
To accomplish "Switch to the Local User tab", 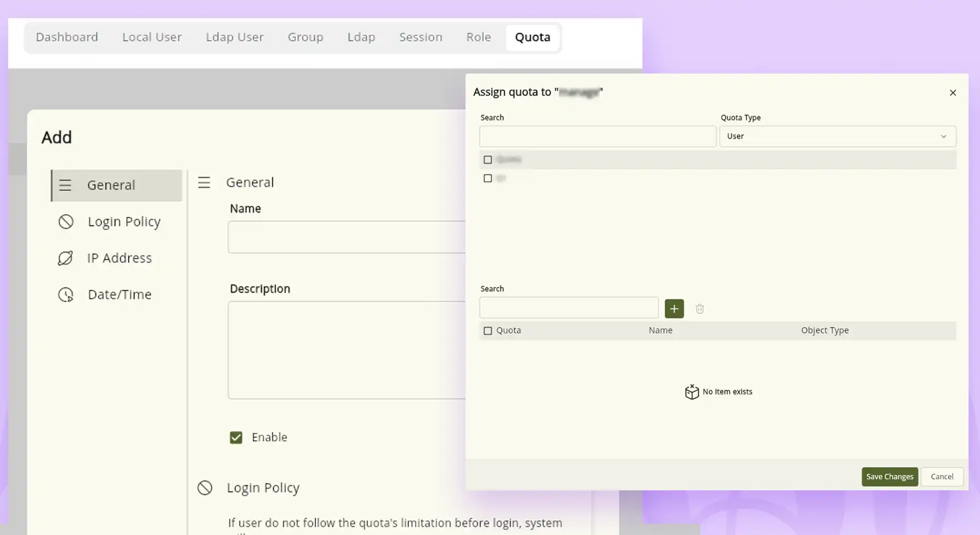I will (152, 37).
